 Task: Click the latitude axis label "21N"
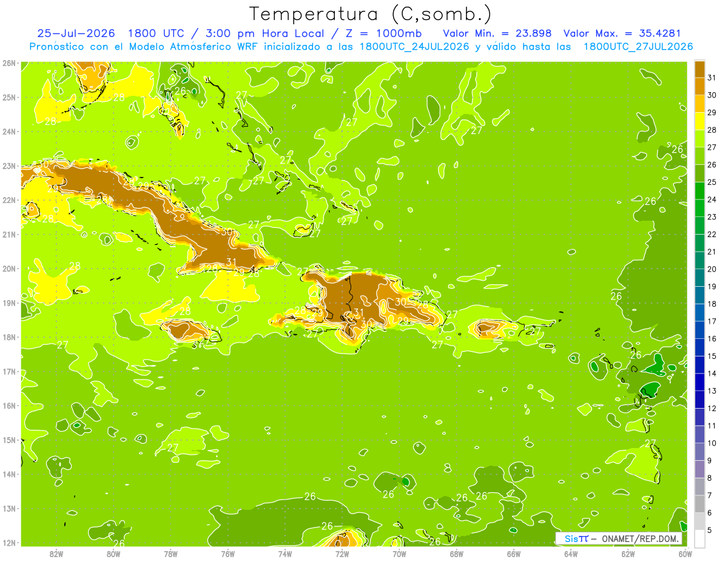(x=8, y=234)
